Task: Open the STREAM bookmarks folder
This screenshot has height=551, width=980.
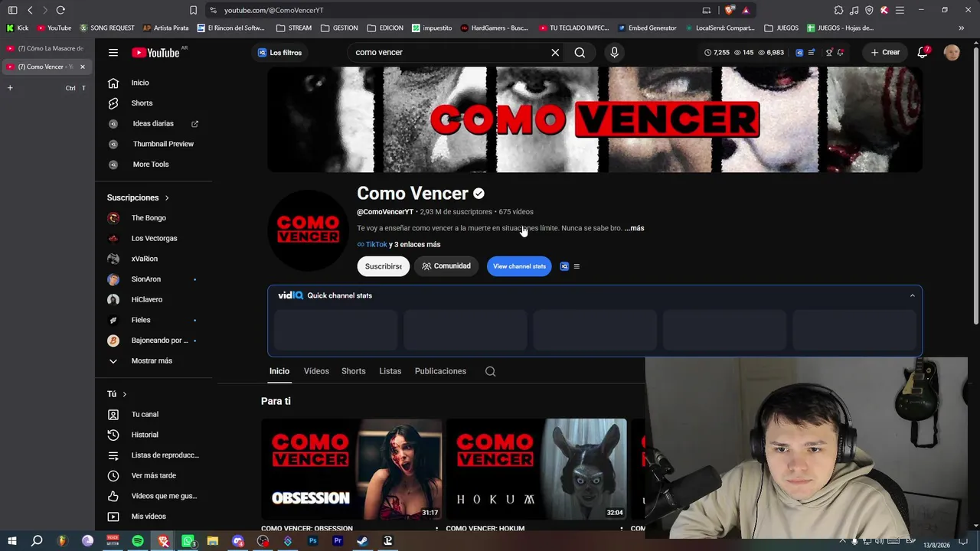Action: (294, 28)
